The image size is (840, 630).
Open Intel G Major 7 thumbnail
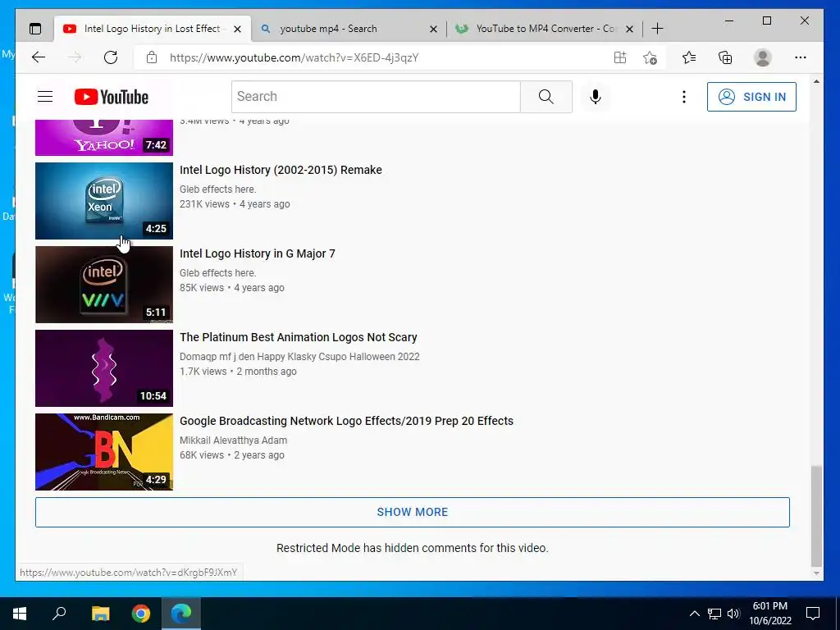pyautogui.click(x=104, y=285)
